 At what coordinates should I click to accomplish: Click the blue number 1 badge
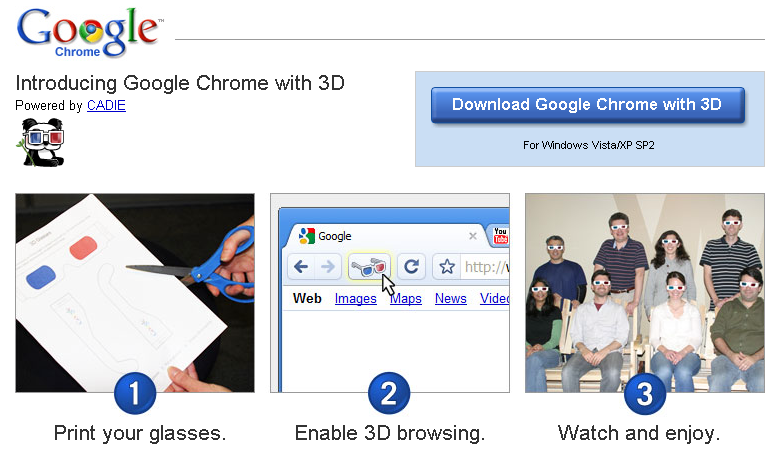pos(134,393)
